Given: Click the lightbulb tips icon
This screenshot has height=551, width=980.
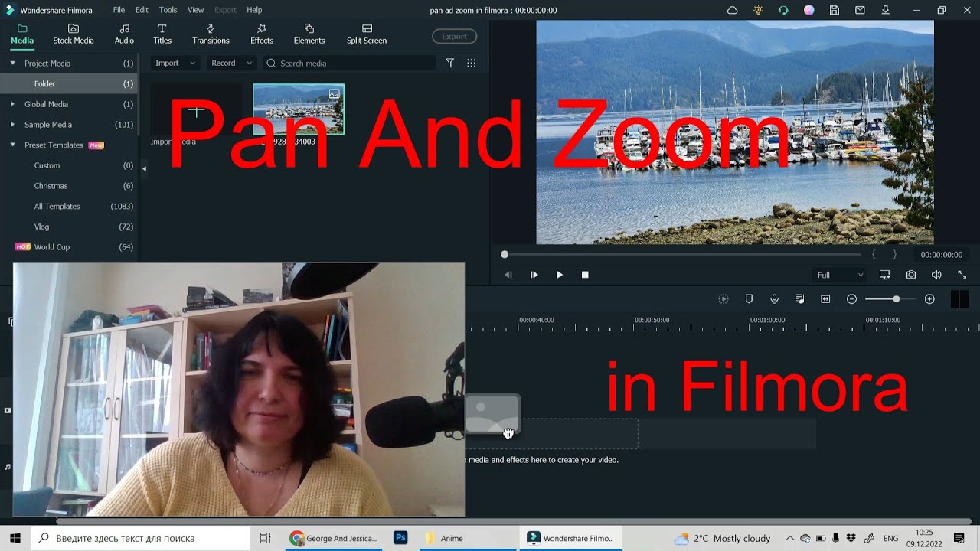Looking at the screenshot, I should (x=758, y=10).
